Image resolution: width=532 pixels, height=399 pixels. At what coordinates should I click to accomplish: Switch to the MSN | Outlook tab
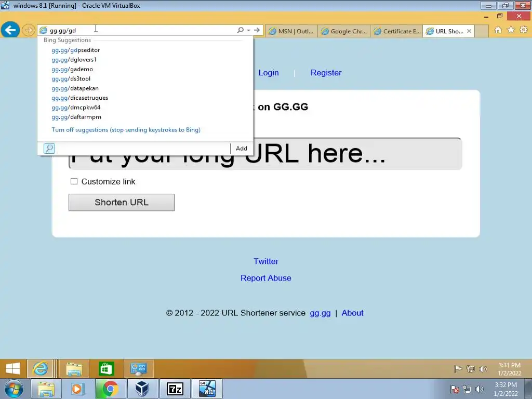point(291,31)
